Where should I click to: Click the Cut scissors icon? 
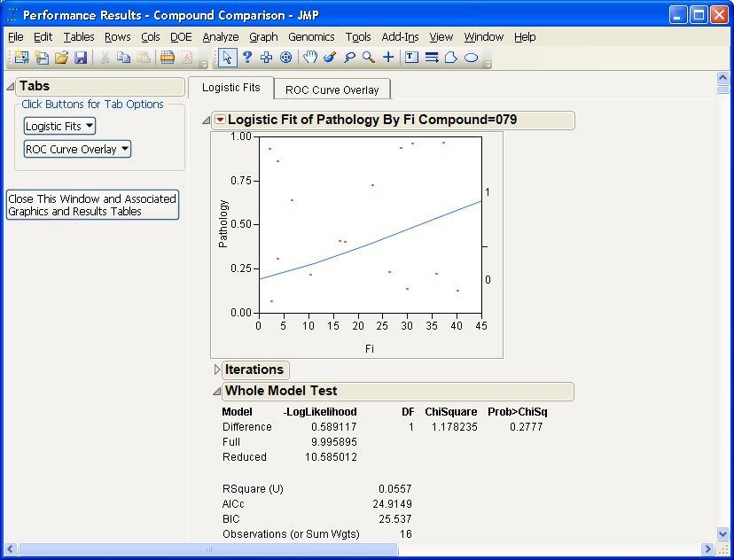(105, 58)
